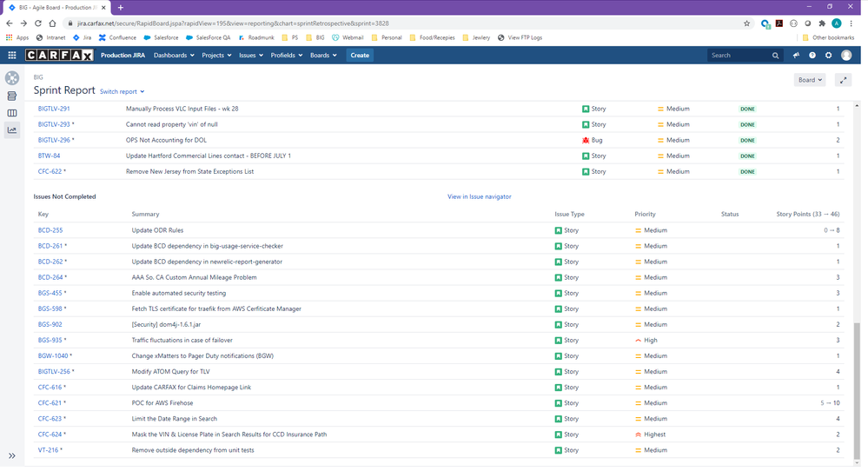The image size is (868, 471).
Task: Open the Other bookmarks folder
Action: [828, 37]
